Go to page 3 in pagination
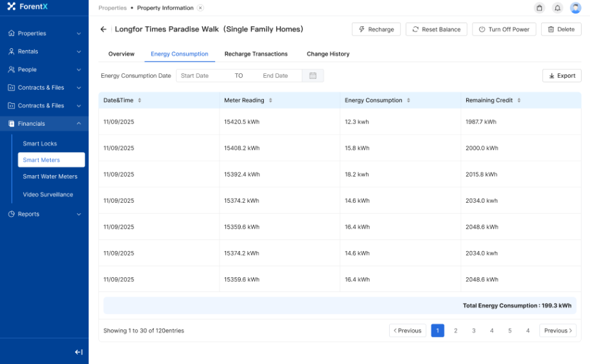This screenshot has width=590, height=364. [x=474, y=331]
